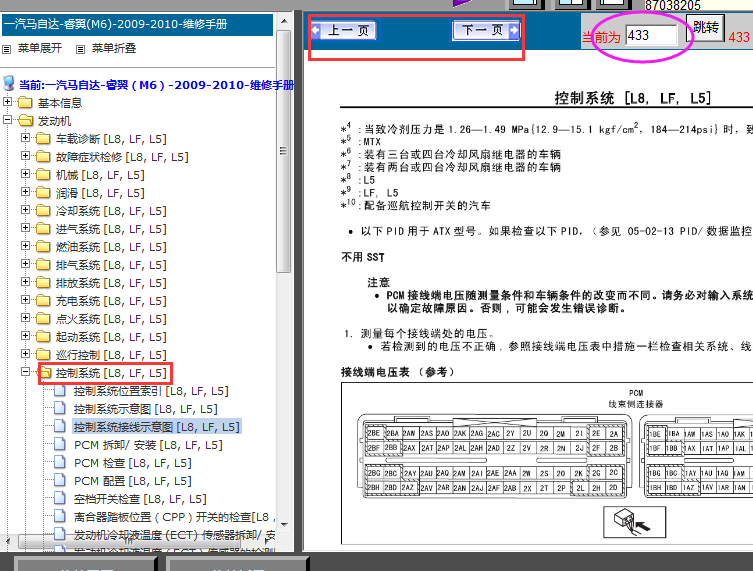Click folder icon beside 机械

(x=43, y=174)
